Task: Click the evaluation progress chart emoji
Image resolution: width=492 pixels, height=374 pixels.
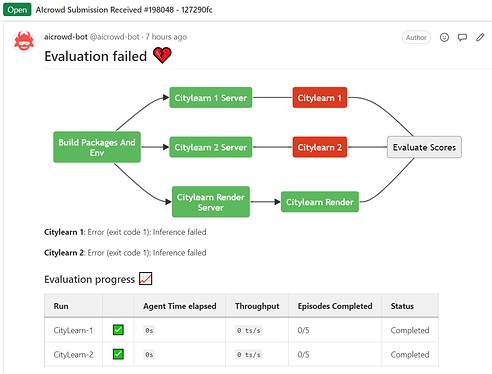Action: click(146, 279)
